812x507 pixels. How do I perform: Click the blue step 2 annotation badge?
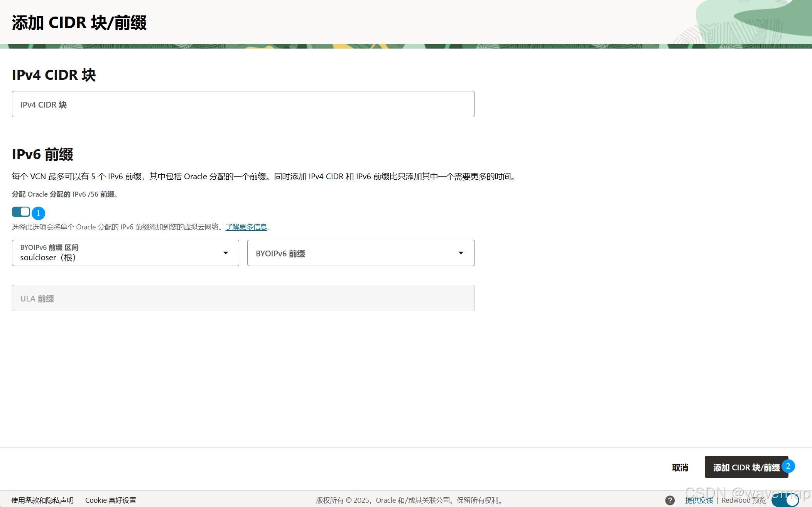pyautogui.click(x=788, y=466)
